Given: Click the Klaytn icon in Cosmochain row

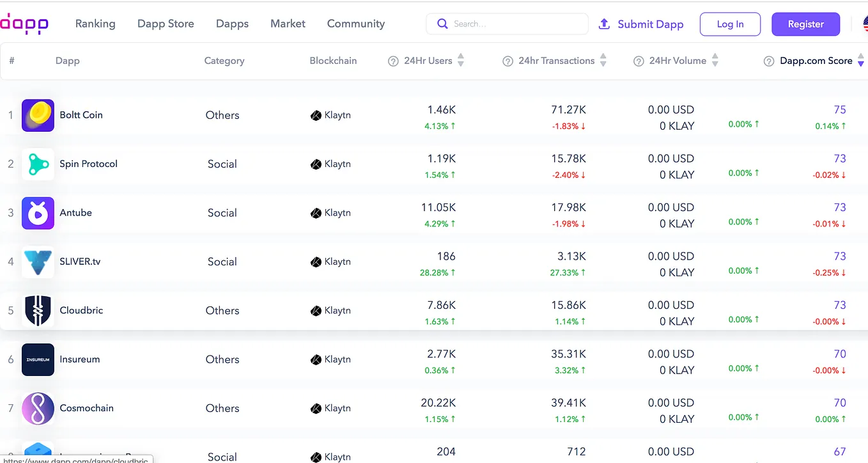Looking at the screenshot, I should point(316,409).
